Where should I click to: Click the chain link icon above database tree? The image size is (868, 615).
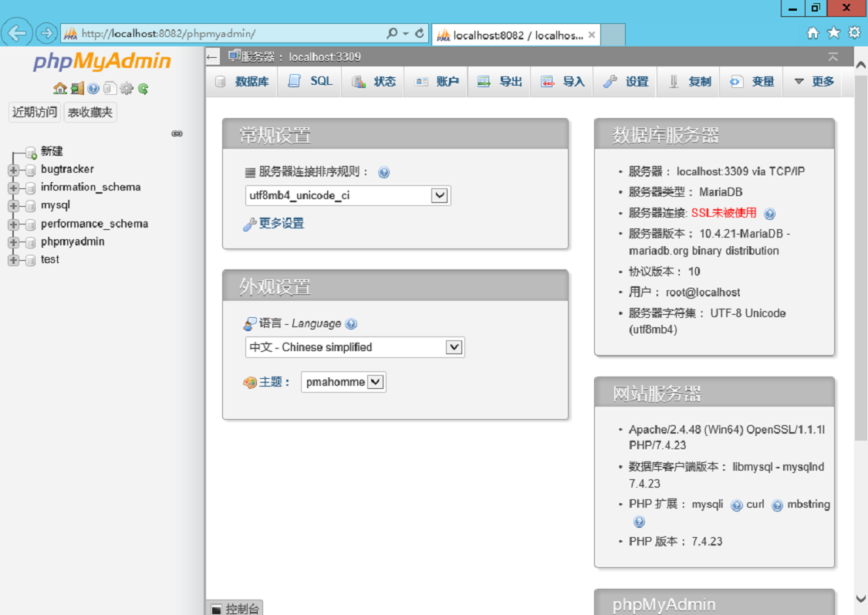(x=177, y=133)
